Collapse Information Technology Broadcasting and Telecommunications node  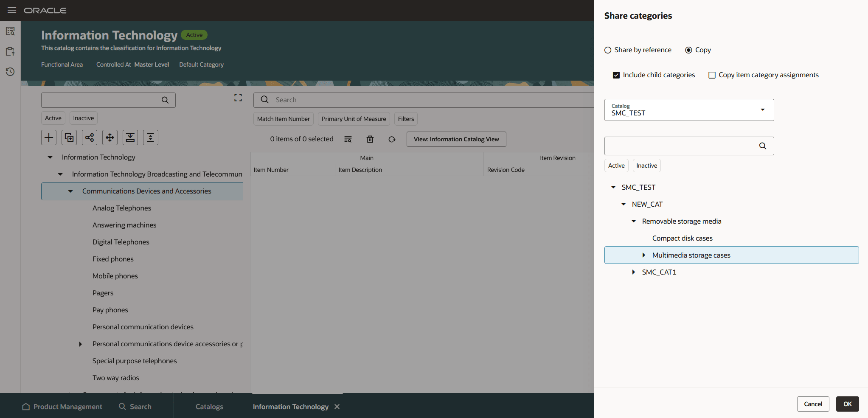point(60,174)
